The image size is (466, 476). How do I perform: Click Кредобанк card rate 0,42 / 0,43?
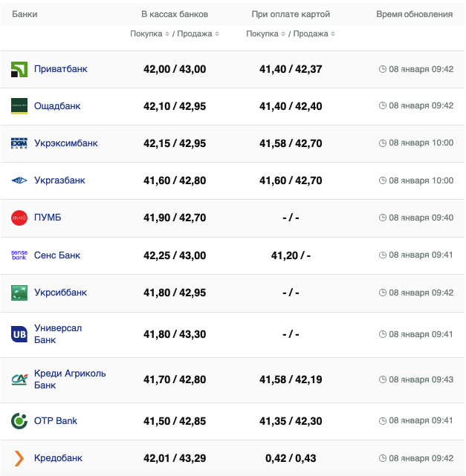291,458
